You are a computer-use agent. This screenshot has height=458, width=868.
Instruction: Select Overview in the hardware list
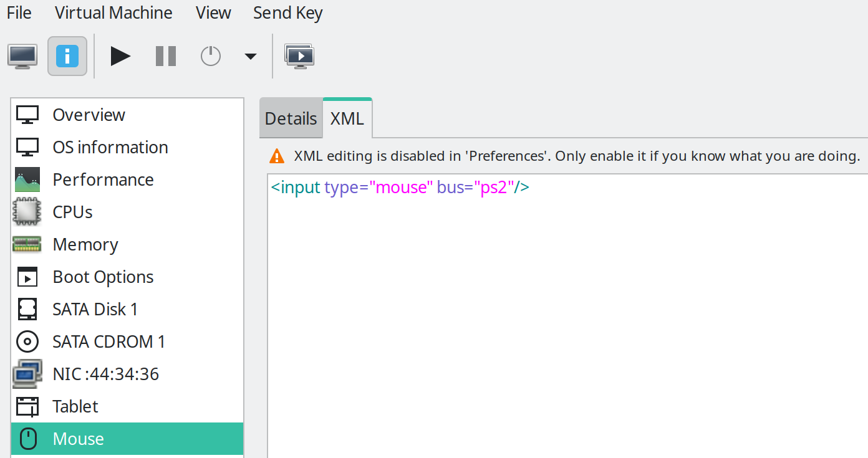[89, 115]
